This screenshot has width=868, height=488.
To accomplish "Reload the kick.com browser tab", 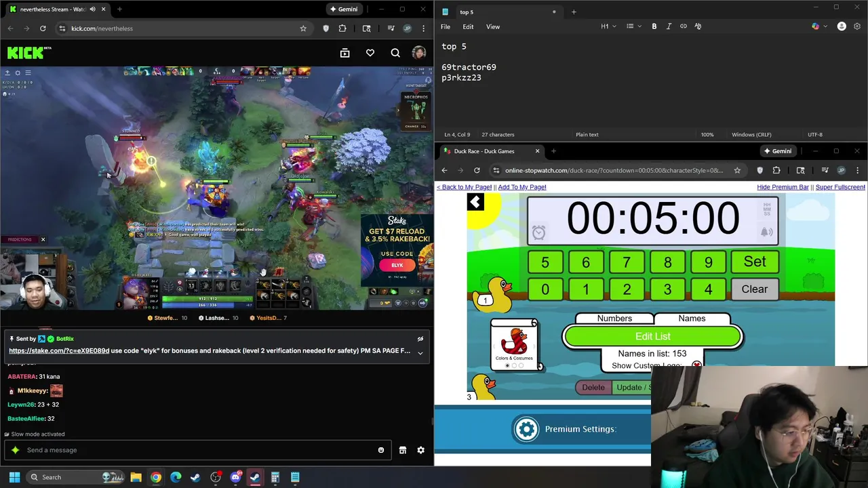I will [x=43, y=28].
